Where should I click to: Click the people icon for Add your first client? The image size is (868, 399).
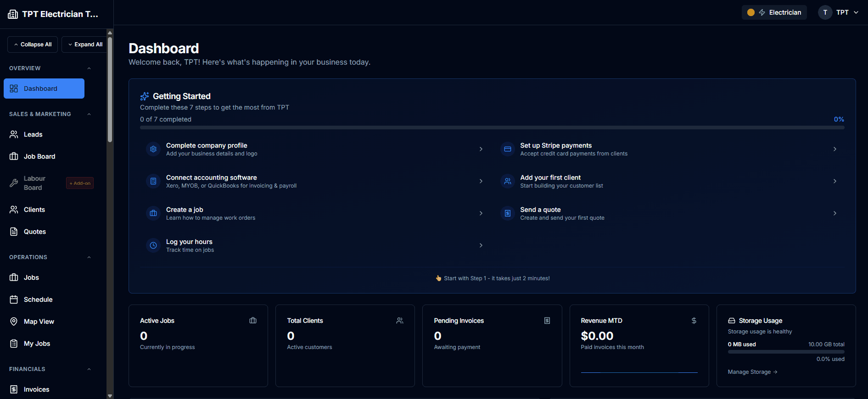508,181
